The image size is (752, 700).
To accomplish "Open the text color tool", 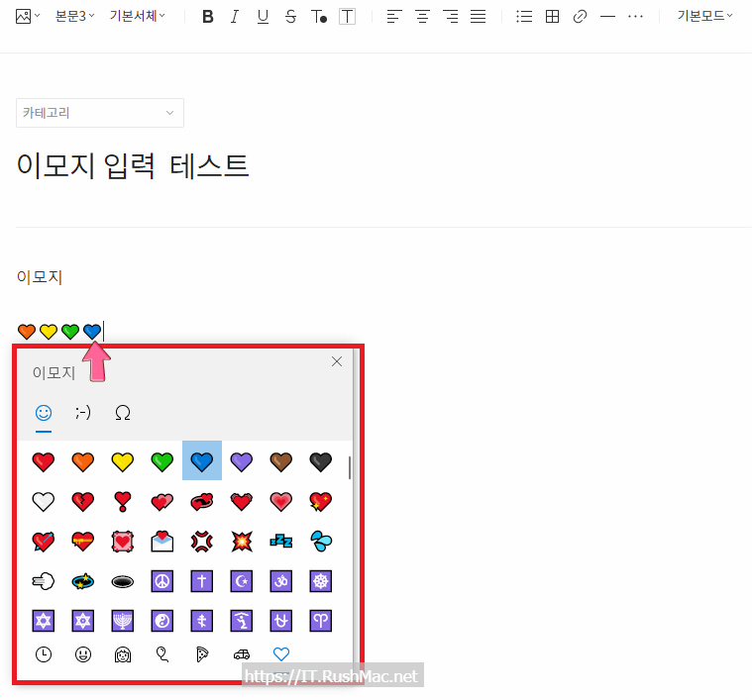I will 318,17.
